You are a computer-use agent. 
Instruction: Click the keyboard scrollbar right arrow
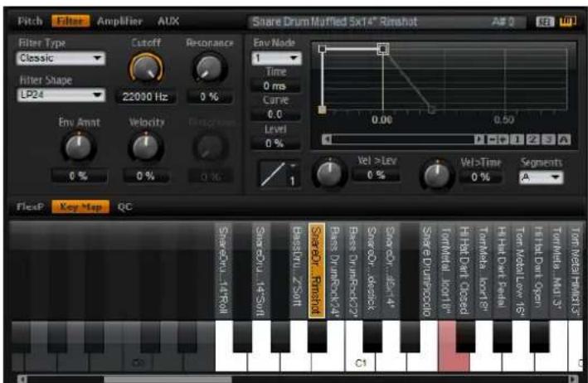point(572,379)
